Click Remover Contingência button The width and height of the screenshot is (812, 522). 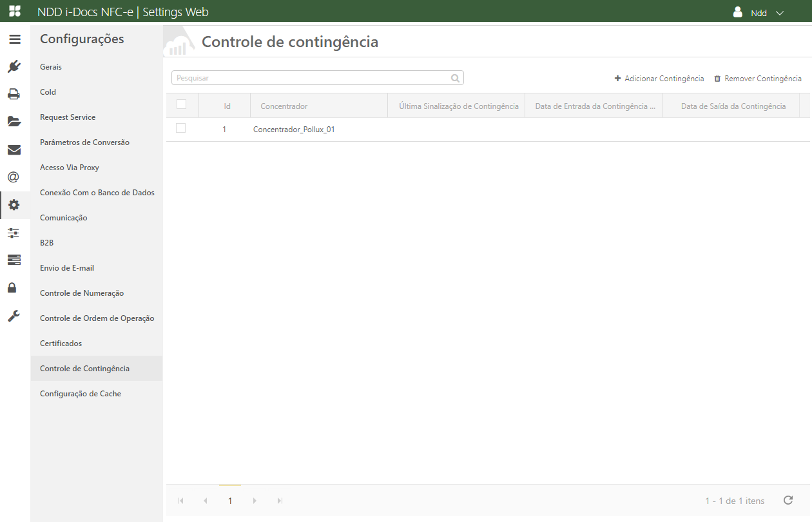pos(757,79)
